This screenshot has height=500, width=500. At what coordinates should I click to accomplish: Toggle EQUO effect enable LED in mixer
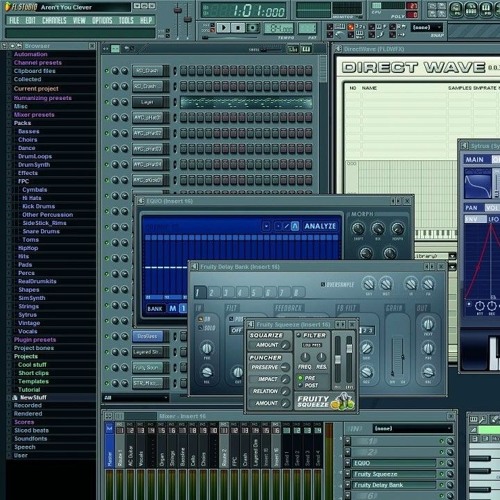click(442, 463)
